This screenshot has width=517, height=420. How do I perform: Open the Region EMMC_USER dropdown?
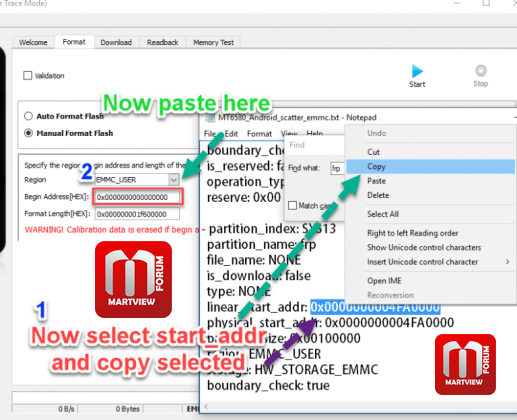pos(174,180)
